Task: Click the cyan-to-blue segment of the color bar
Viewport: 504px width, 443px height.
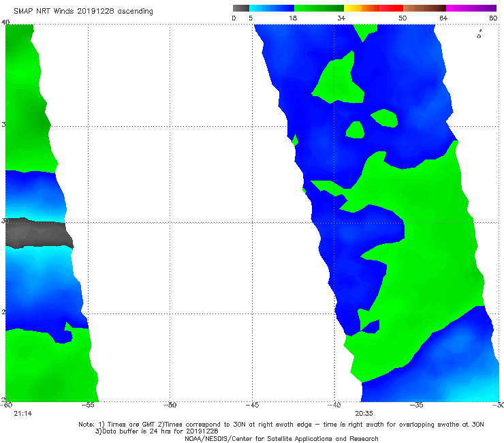Action: pyautogui.click(x=272, y=8)
